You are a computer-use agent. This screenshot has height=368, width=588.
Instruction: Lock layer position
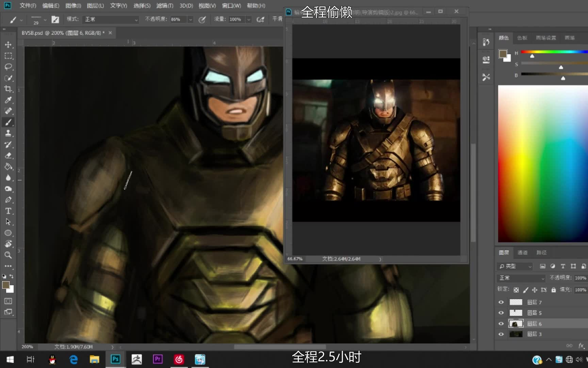click(x=535, y=290)
